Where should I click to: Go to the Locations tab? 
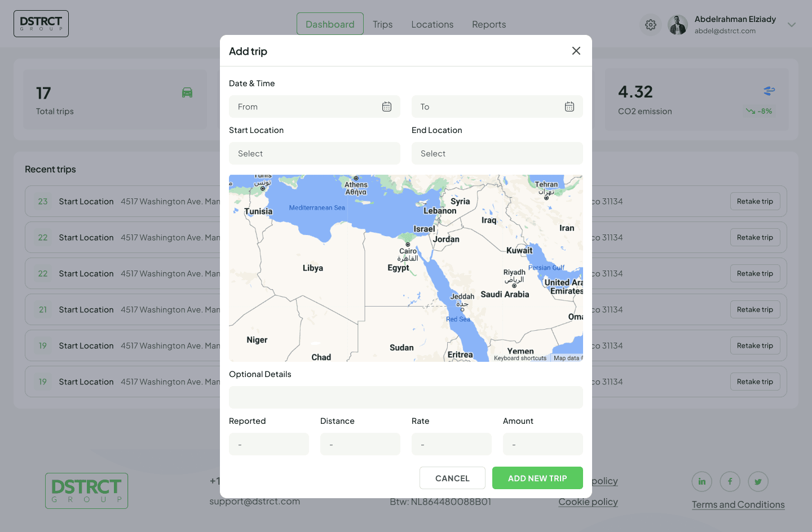tap(432, 24)
